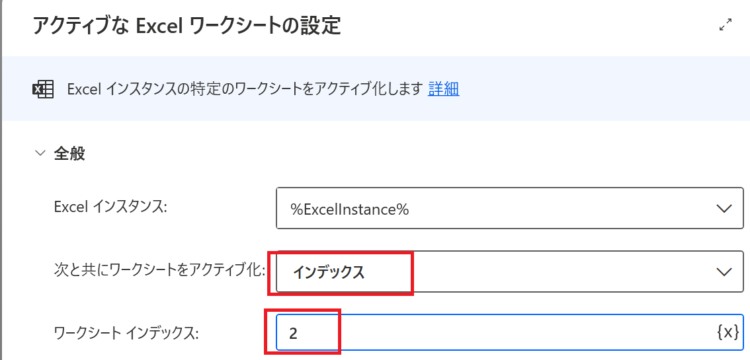The width and height of the screenshot is (750, 360).
Task: Click the 次と共にワークシートをアクティブ化 label
Action: coord(159,272)
